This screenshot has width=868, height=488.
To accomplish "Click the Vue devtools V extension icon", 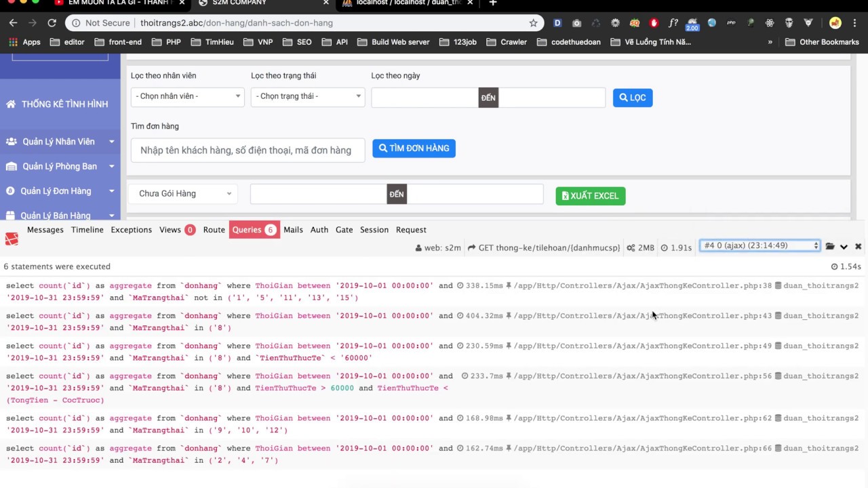I will (x=808, y=23).
